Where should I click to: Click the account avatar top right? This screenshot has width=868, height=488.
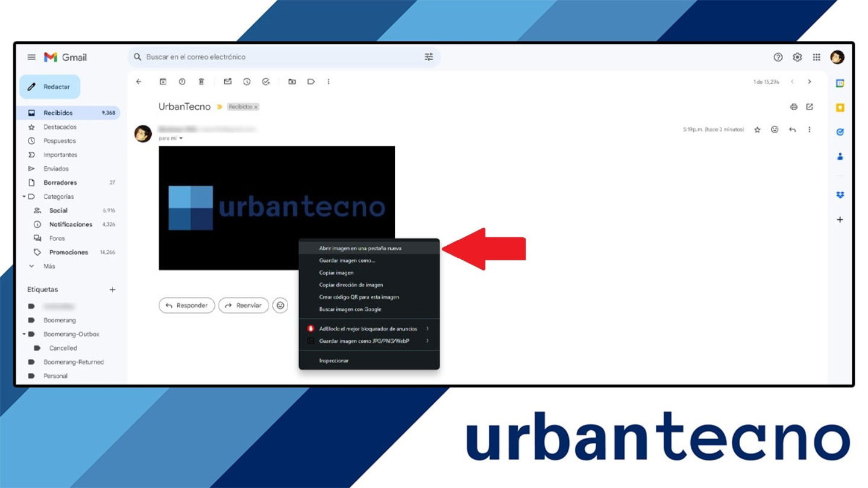(837, 57)
